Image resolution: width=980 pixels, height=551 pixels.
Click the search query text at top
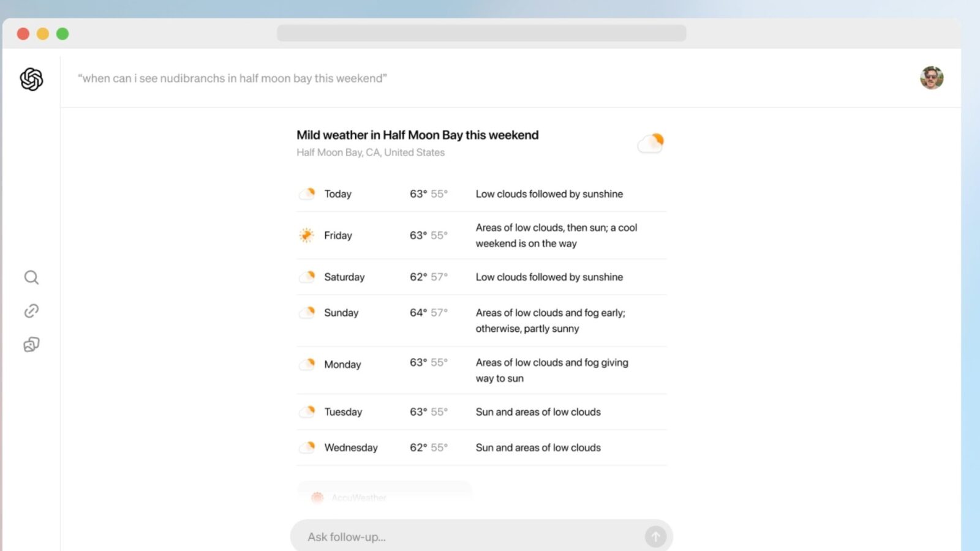(232, 78)
